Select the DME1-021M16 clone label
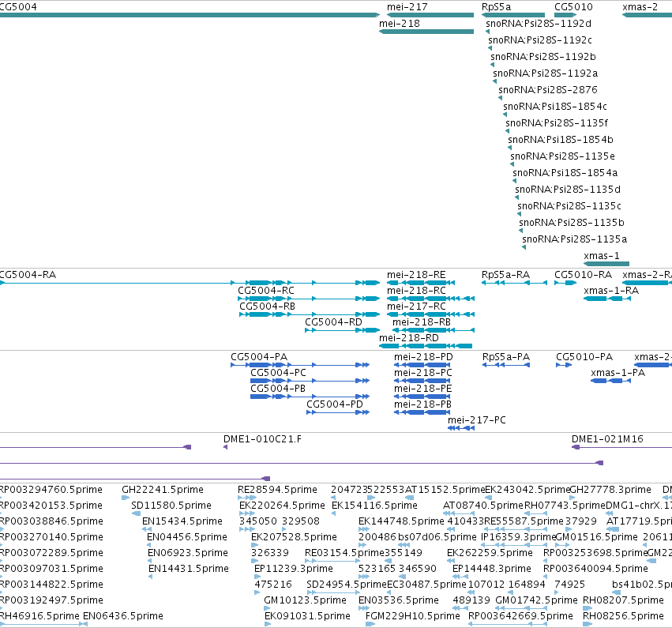This screenshot has height=628, width=672. tap(607, 439)
